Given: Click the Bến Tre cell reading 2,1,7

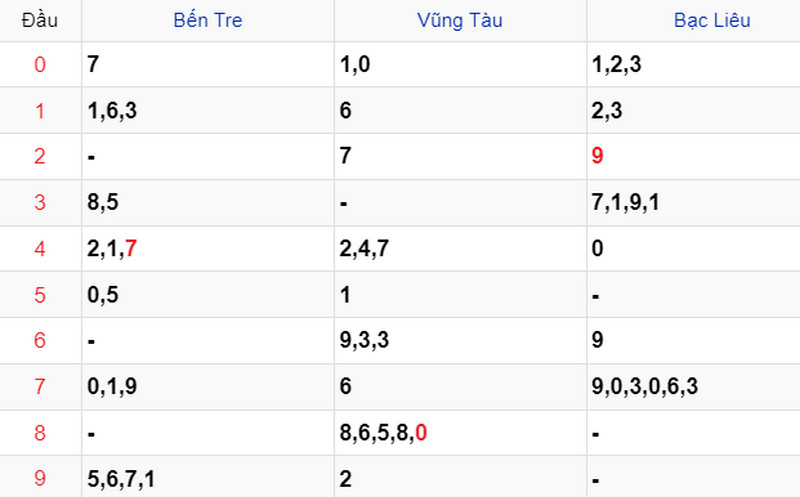Looking at the screenshot, I should pyautogui.click(x=112, y=248).
